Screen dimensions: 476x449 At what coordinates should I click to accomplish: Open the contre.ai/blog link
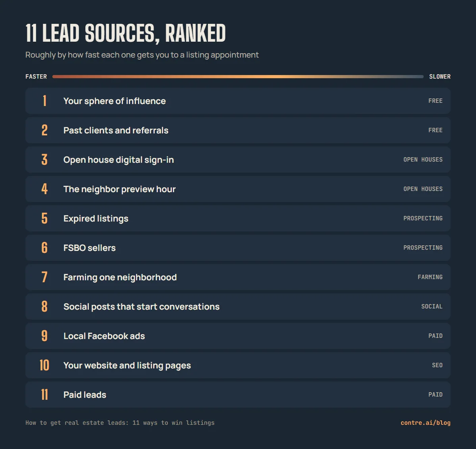coord(426,423)
